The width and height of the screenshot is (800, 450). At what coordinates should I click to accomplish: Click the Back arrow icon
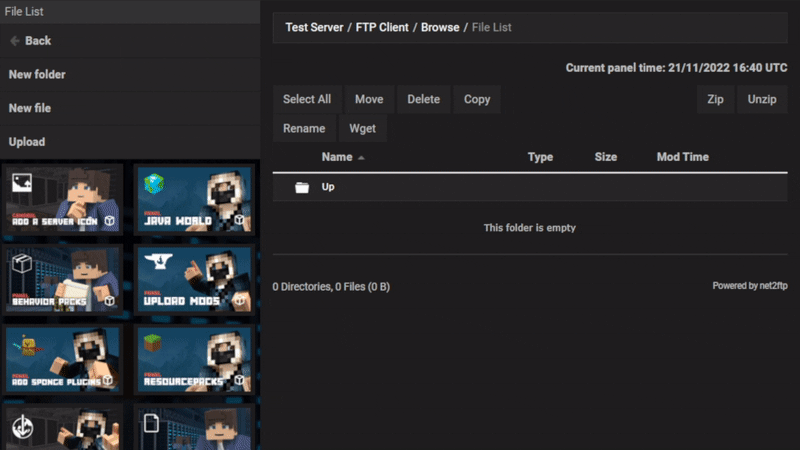15,41
